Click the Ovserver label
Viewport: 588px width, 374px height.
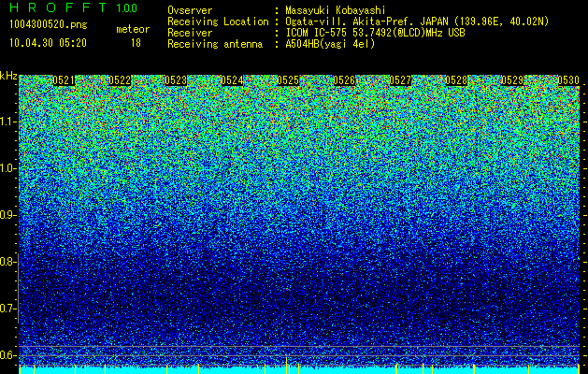190,10
